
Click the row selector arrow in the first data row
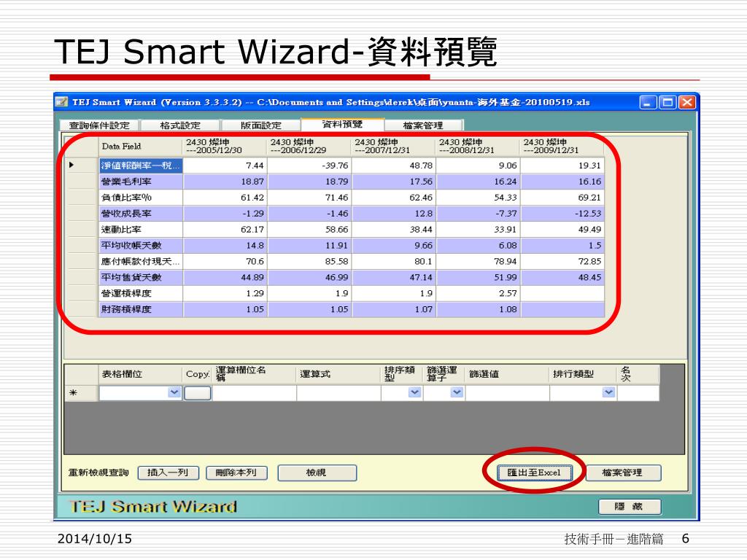(x=71, y=166)
